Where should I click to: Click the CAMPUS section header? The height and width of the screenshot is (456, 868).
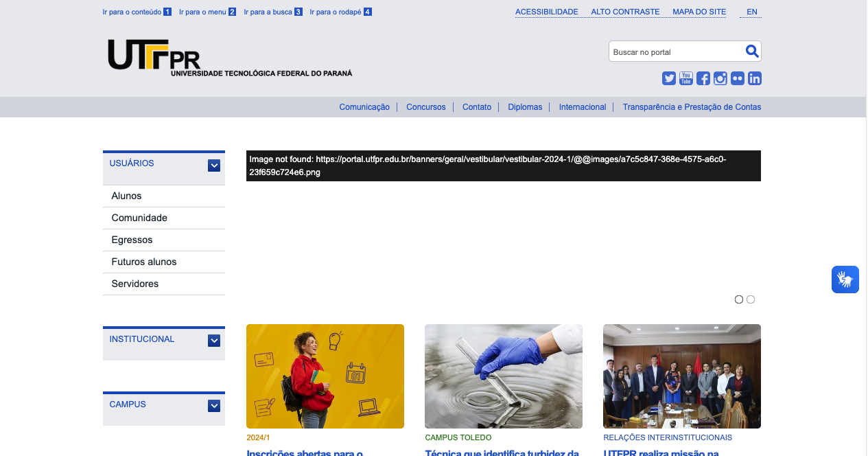tap(128, 404)
